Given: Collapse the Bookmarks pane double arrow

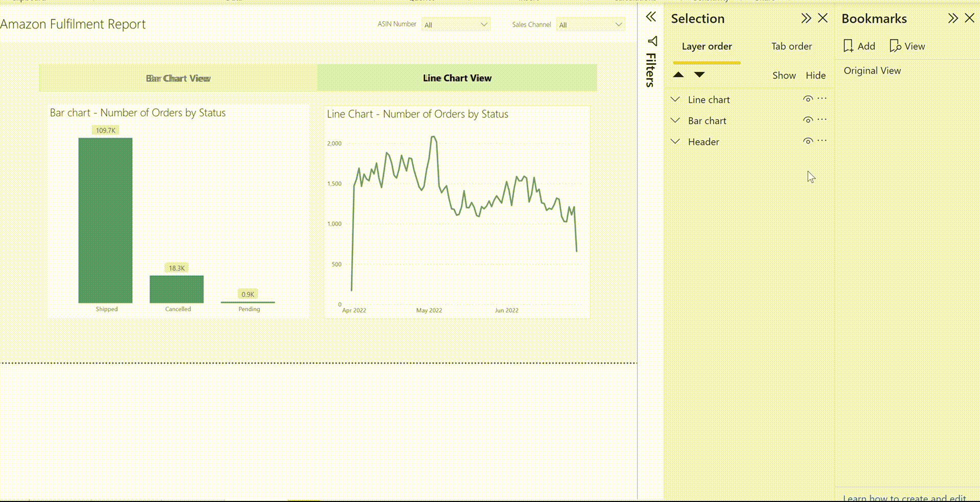Looking at the screenshot, I should click(x=952, y=18).
